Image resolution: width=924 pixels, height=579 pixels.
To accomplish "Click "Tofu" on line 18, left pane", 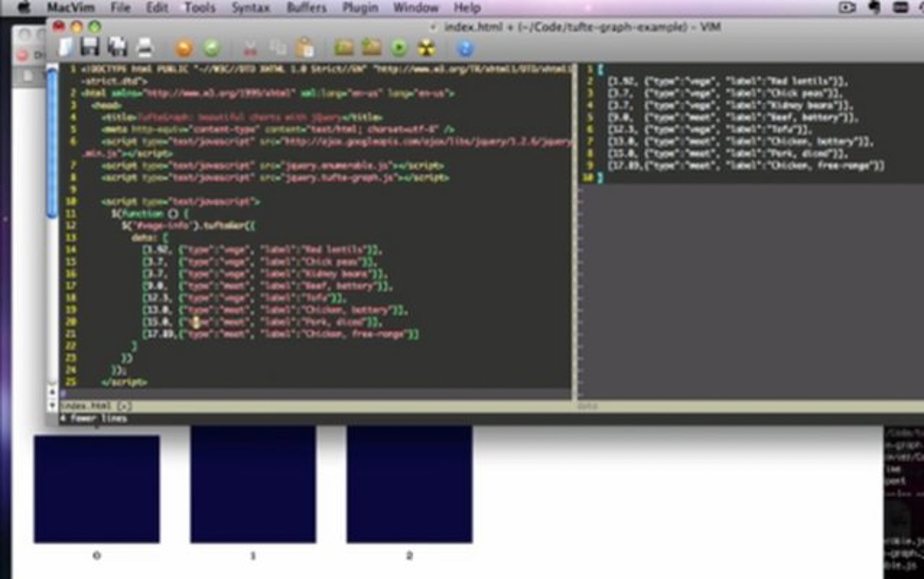I will 318,298.
